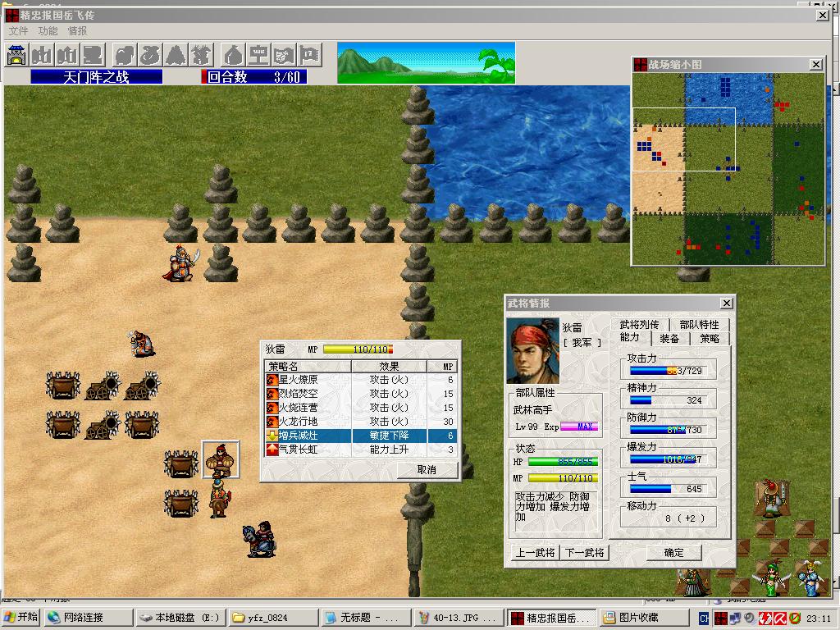Click 确定 button in general info

click(674, 552)
